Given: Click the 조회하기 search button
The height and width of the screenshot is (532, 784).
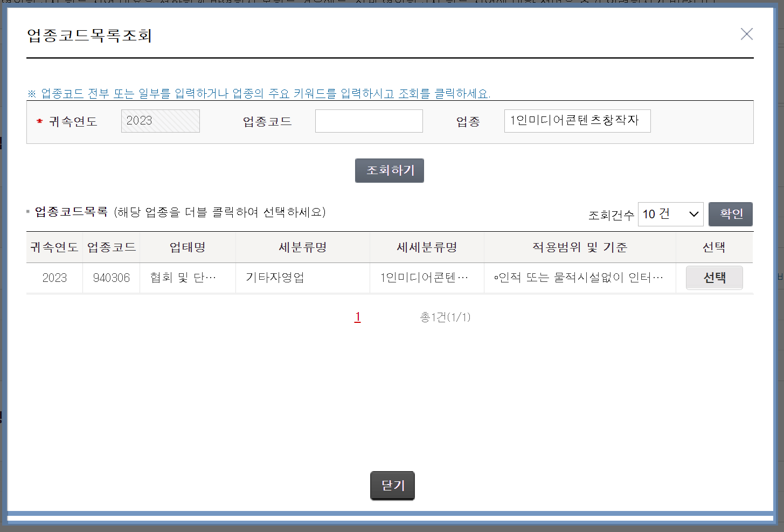Looking at the screenshot, I should pyautogui.click(x=389, y=170).
